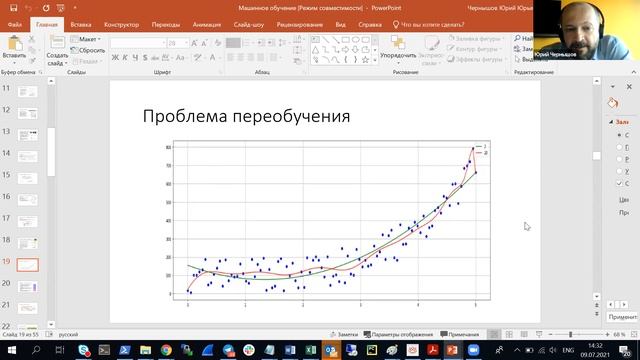Switch to the Слайд-шоу ribbon tab

(249, 24)
